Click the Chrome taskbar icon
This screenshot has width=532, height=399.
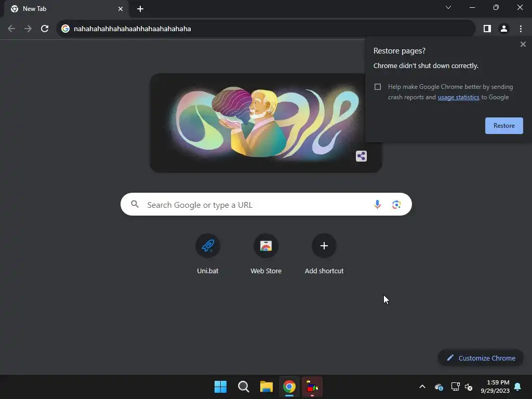(289, 387)
